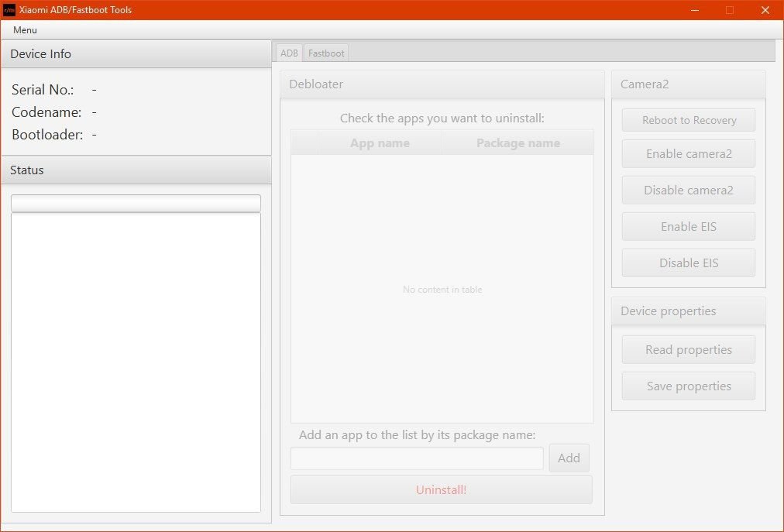
Task: Click the Disable EIS button
Action: tap(689, 263)
